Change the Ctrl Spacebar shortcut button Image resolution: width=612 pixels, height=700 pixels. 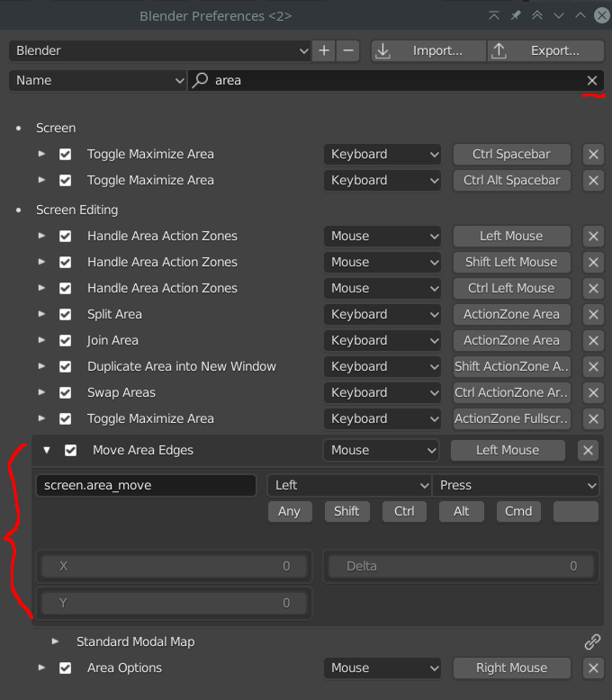click(512, 155)
